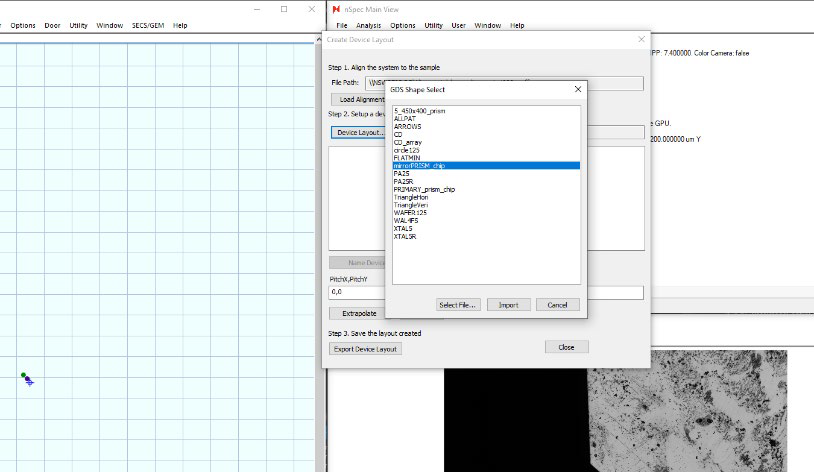
Task: Select PRIMARY_prism_chip from the list
Action: pos(425,189)
